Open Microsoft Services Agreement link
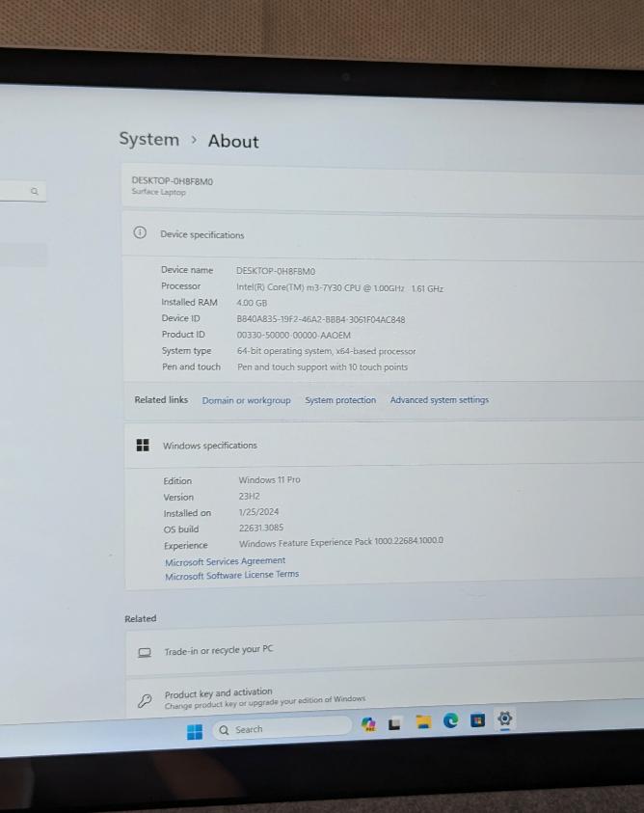The width and height of the screenshot is (644, 813). click(225, 561)
